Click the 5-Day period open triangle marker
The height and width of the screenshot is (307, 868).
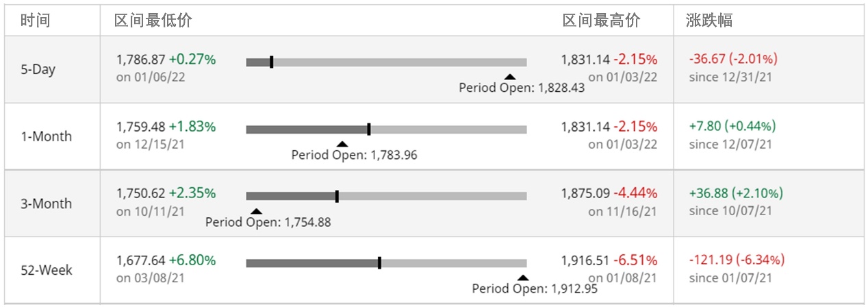coord(509,77)
